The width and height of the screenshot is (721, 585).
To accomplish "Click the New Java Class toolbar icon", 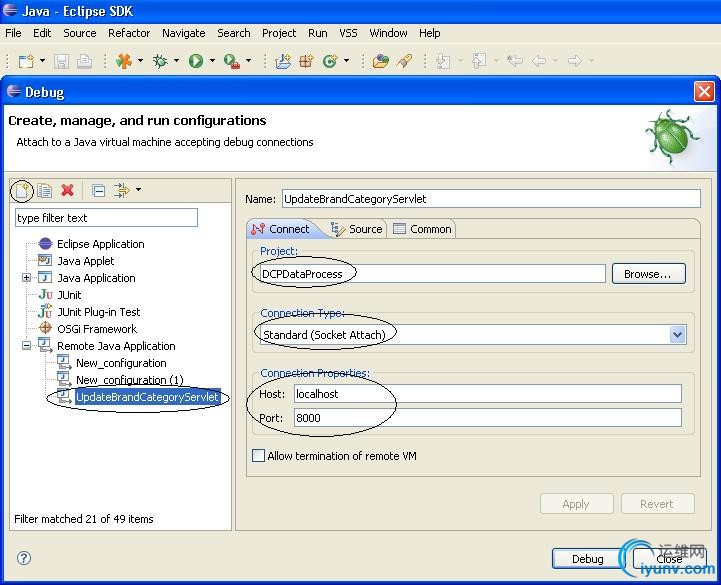I will tap(330, 61).
